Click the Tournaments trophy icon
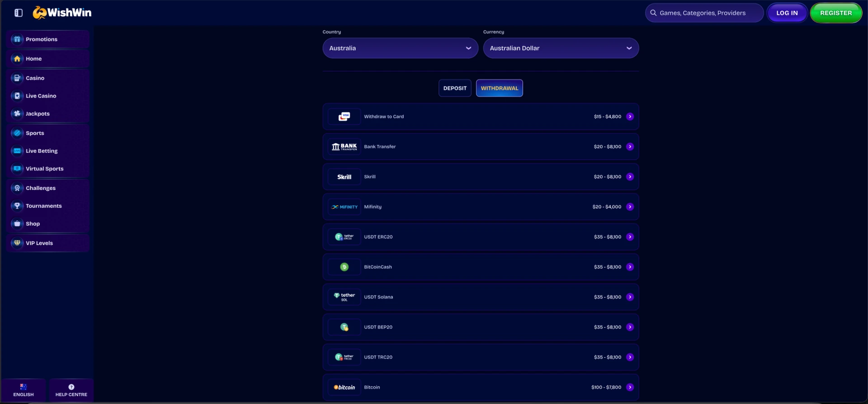 pos(17,206)
